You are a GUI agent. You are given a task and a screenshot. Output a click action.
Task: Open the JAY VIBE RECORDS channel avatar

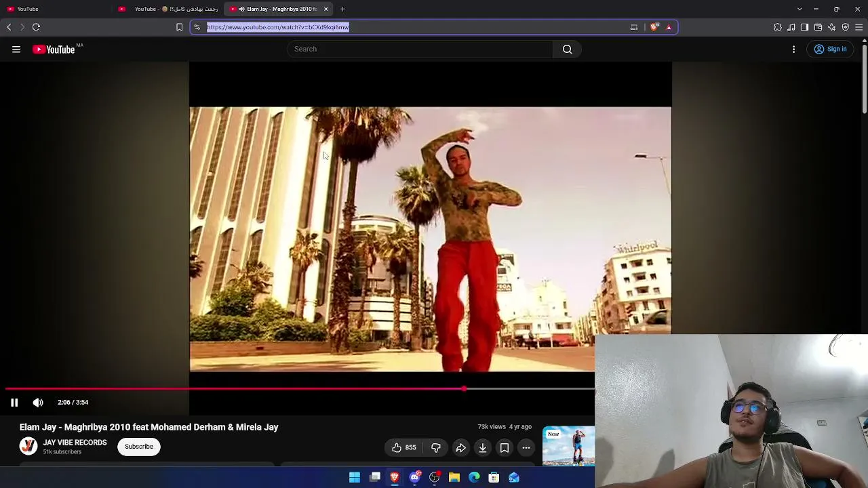(x=28, y=446)
